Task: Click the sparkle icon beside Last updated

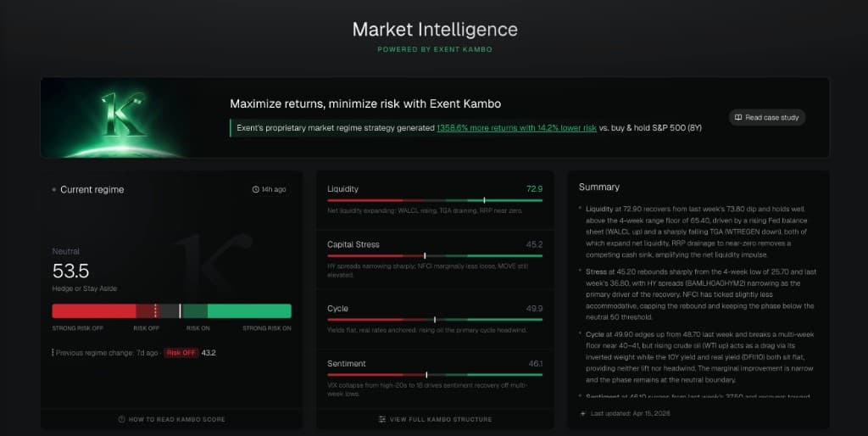Action: (583, 413)
